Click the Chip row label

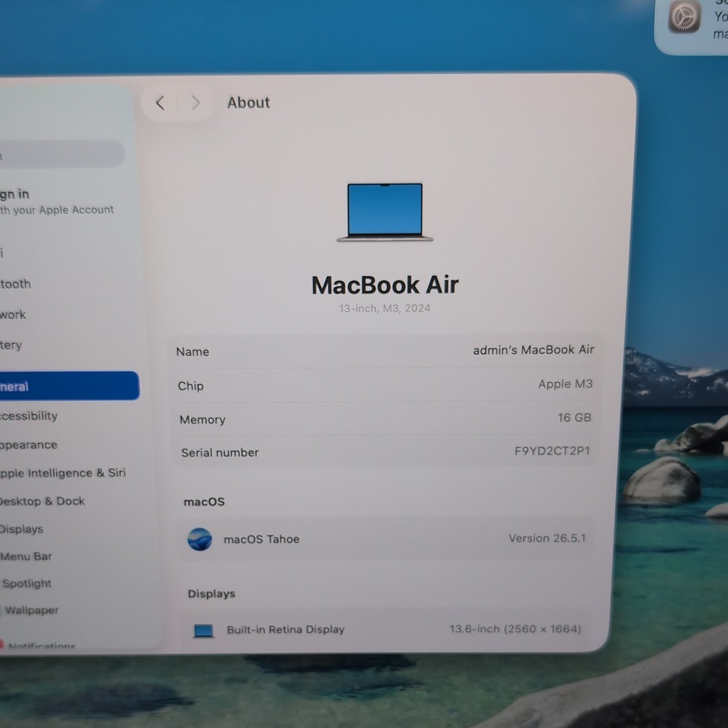(x=190, y=386)
